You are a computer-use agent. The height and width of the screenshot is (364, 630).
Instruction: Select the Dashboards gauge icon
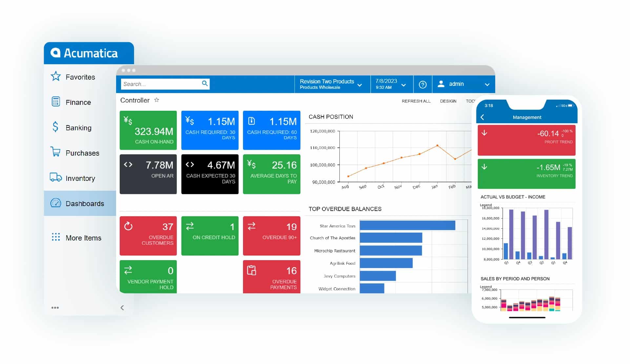tap(56, 203)
